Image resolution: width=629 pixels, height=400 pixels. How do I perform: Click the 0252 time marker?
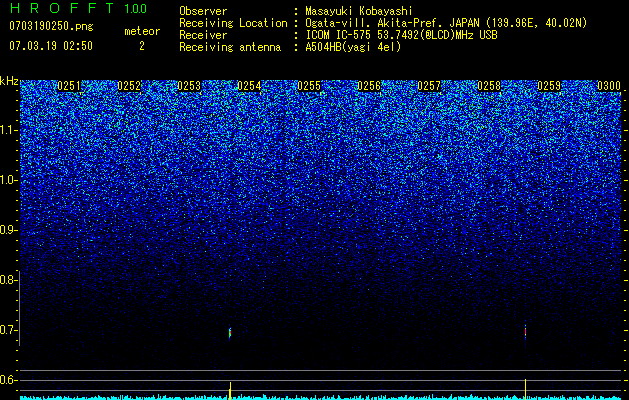(x=129, y=86)
